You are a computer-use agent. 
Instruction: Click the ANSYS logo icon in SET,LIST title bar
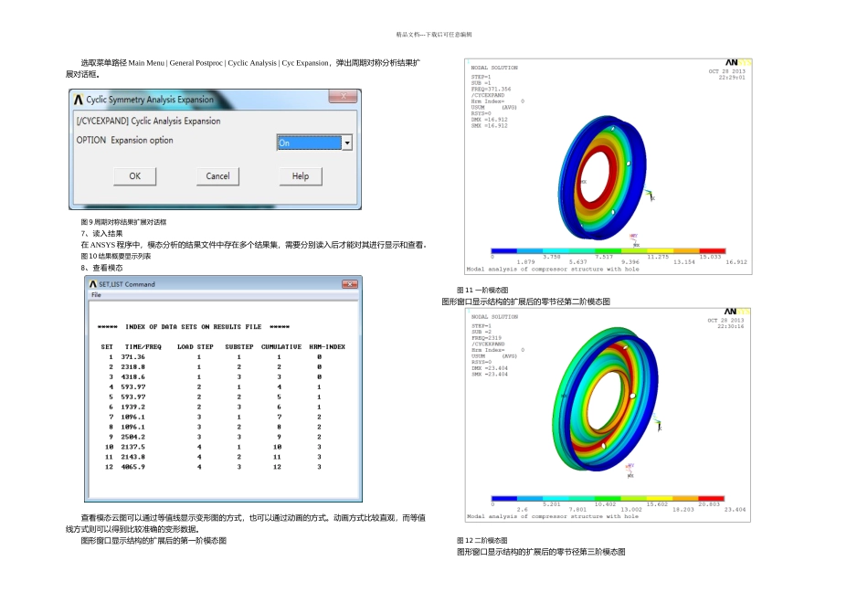point(93,284)
